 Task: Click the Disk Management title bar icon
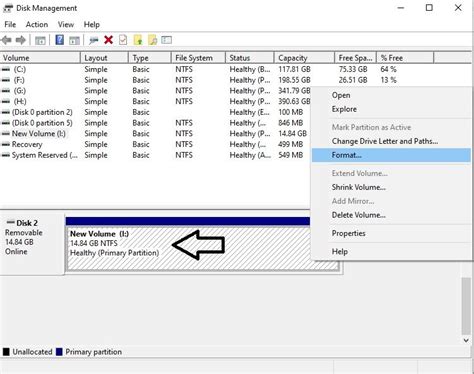coord(7,8)
